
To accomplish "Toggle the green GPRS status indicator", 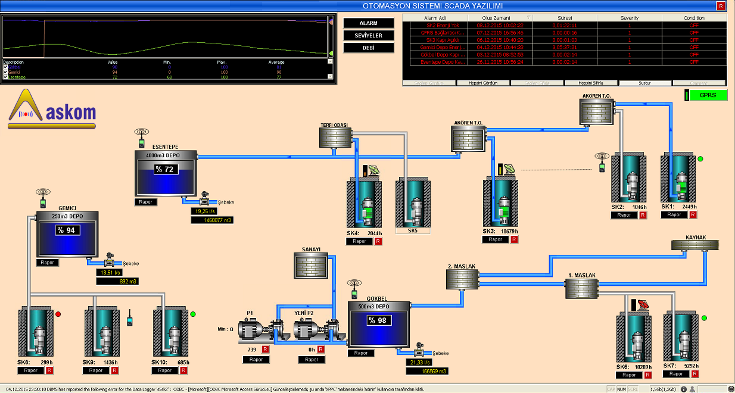I will click(707, 95).
